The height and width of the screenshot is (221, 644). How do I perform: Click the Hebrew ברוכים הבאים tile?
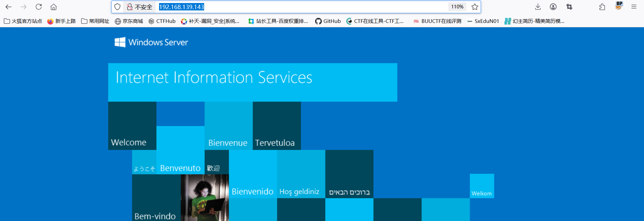(x=349, y=174)
